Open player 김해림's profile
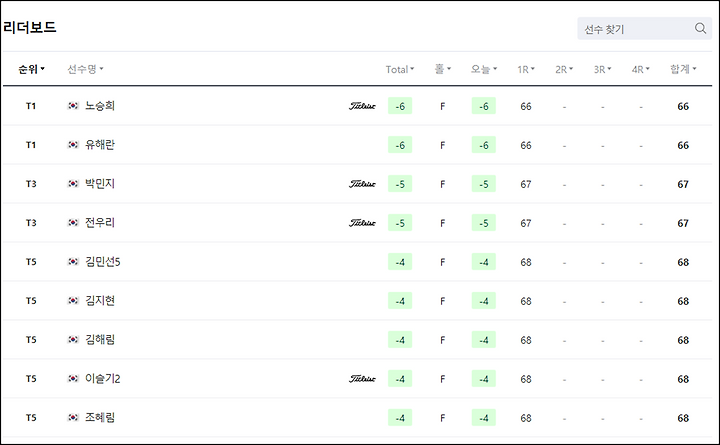The image size is (720, 445). 100,340
